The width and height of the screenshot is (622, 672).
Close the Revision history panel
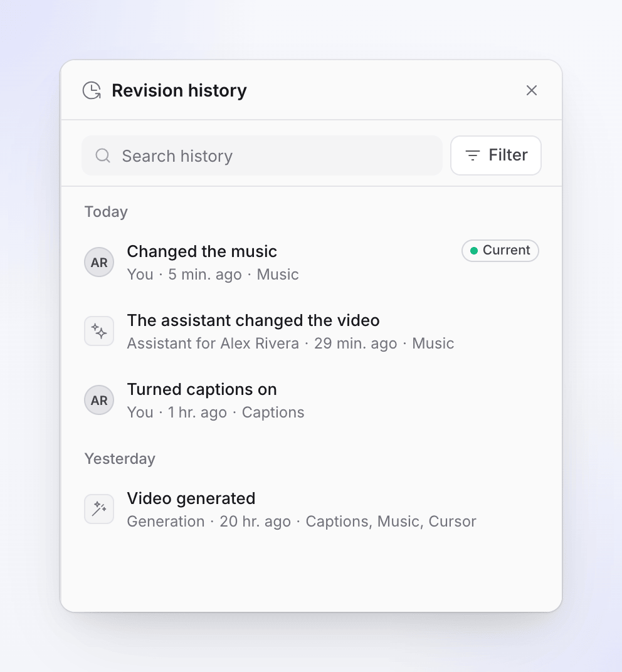(x=532, y=90)
